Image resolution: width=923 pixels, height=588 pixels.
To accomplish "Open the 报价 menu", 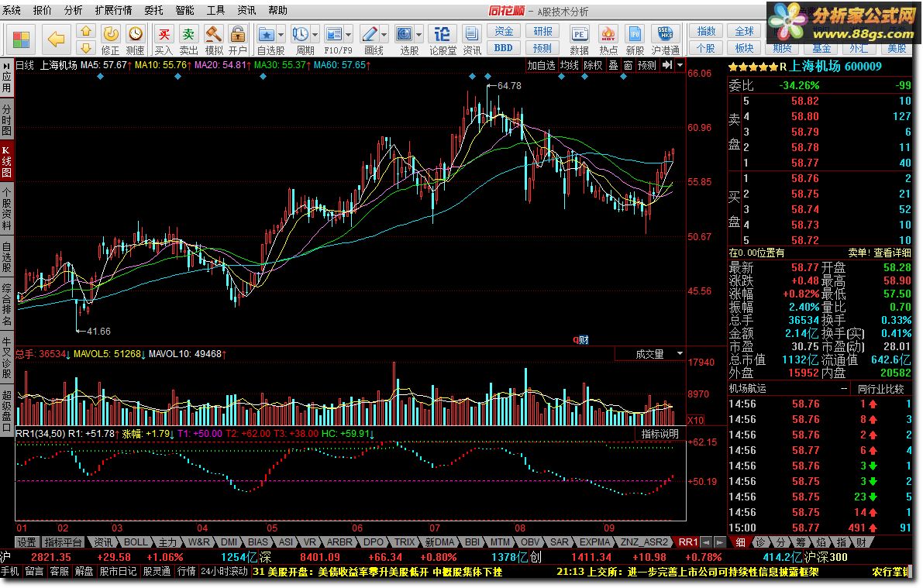I will (43, 10).
